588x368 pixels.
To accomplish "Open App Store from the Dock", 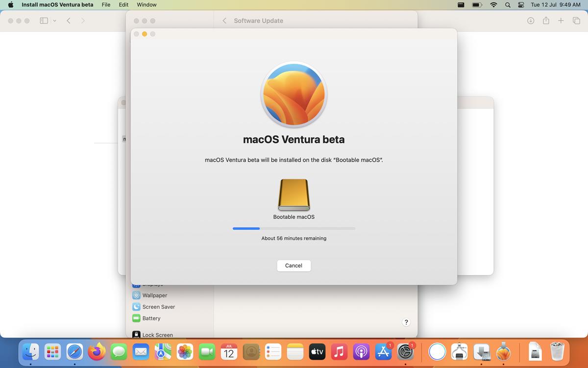I will coord(383,351).
